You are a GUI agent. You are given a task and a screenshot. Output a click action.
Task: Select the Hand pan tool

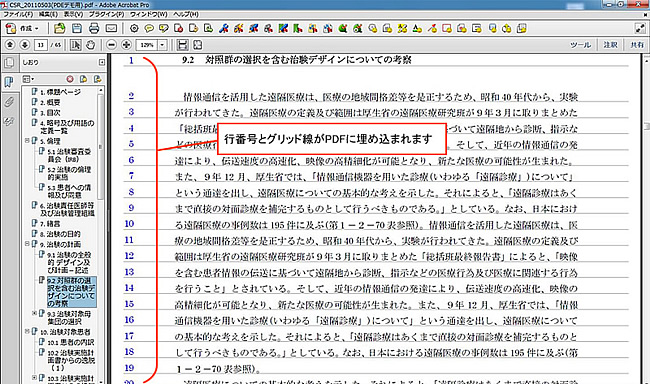90,45
